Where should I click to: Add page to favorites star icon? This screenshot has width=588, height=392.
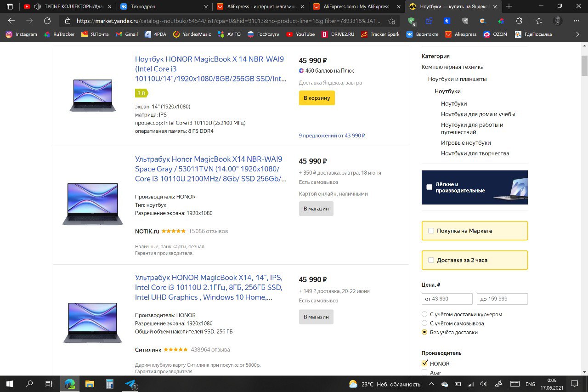(x=391, y=21)
